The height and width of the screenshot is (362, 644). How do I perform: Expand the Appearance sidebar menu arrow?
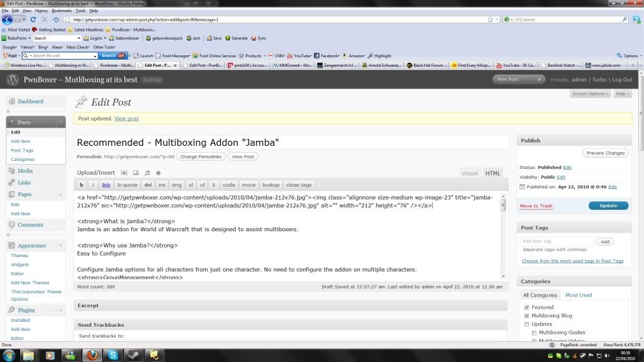pos(61,246)
